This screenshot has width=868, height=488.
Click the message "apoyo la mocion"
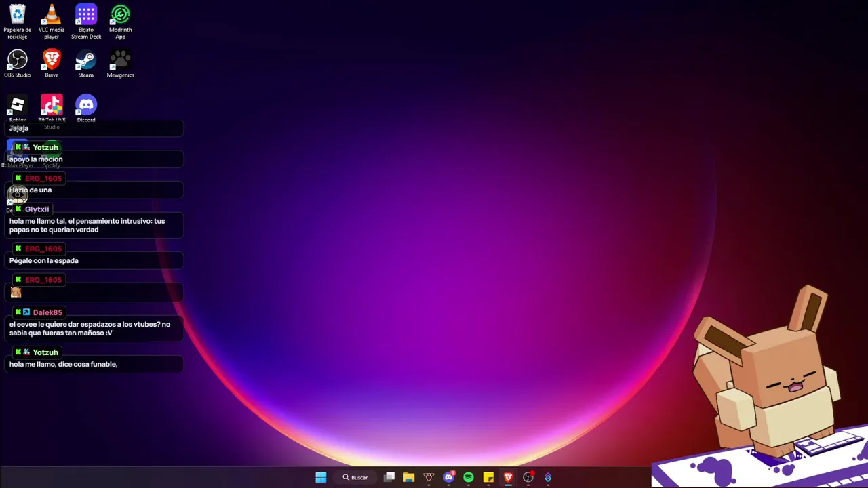tap(36, 159)
